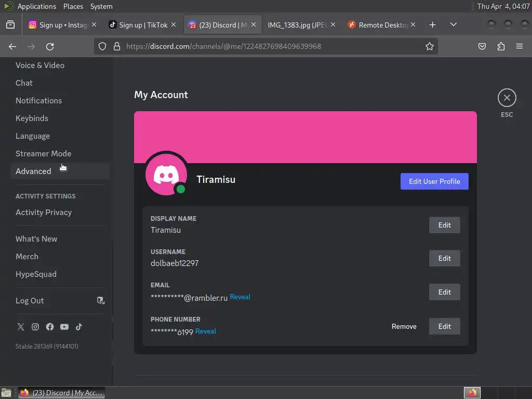This screenshot has width=532, height=399.
Task: Go back with the browser back arrow
Action: point(12,46)
